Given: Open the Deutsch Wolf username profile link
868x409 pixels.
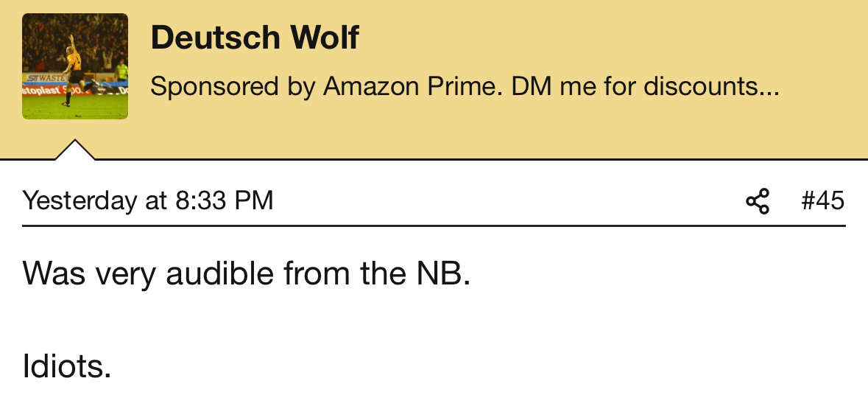Looking at the screenshot, I should (x=255, y=38).
